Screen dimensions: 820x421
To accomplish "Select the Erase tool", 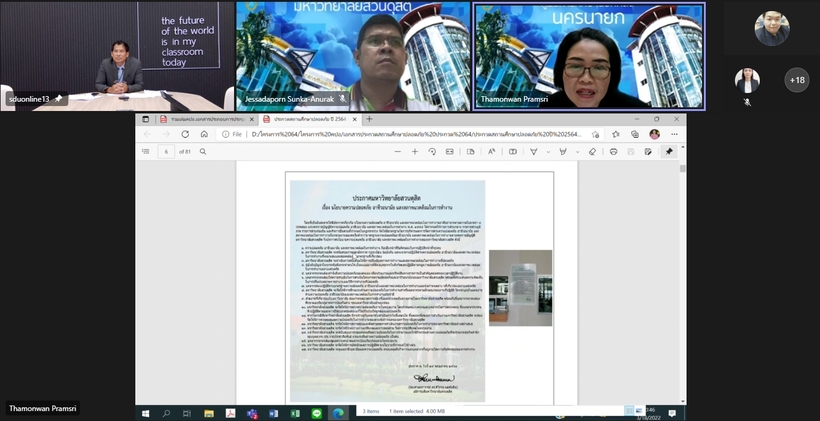I will [592, 152].
